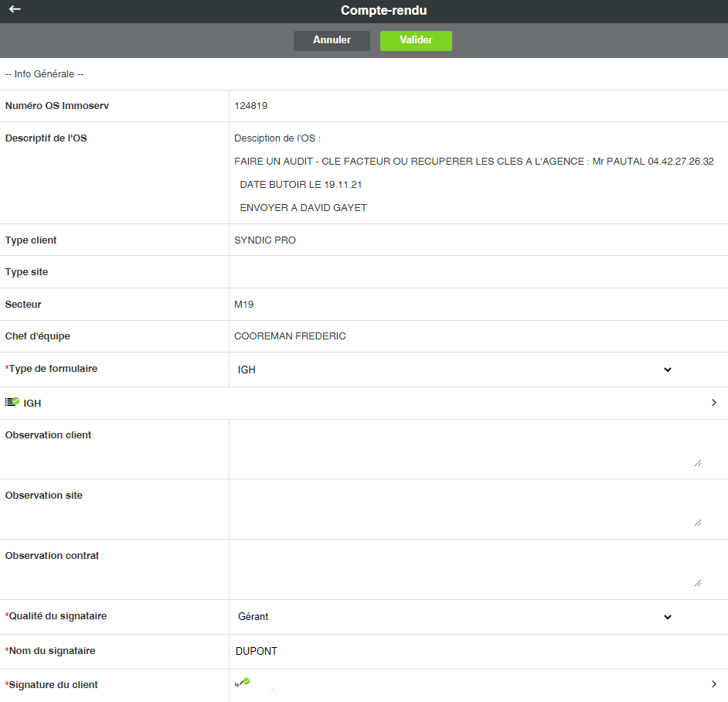Click the Nom du signataire field

464,651
